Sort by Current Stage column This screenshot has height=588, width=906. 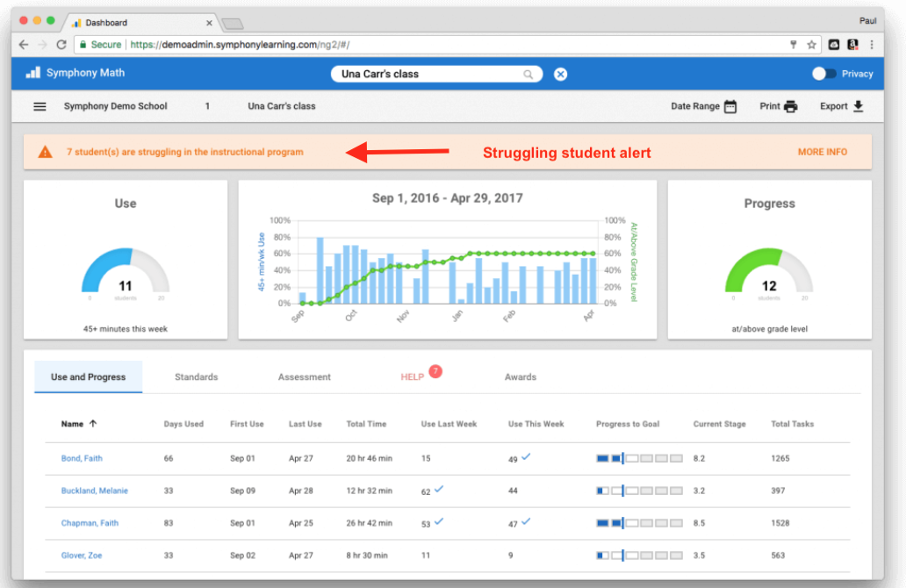(x=719, y=424)
